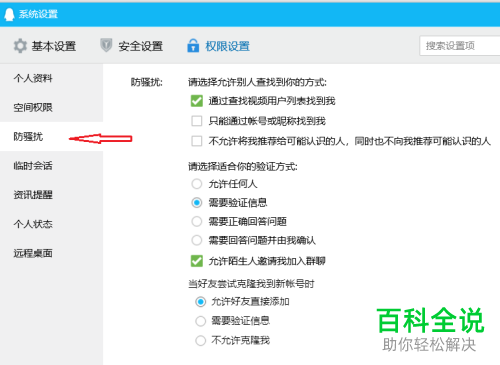This screenshot has width=500, height=365.
Task: Uncheck 通过查找视频用户列表找到我
Action: tap(197, 101)
